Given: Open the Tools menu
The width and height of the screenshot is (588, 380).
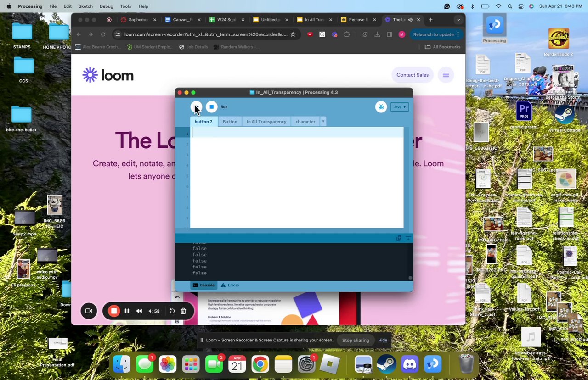Looking at the screenshot, I should pyautogui.click(x=125, y=6).
